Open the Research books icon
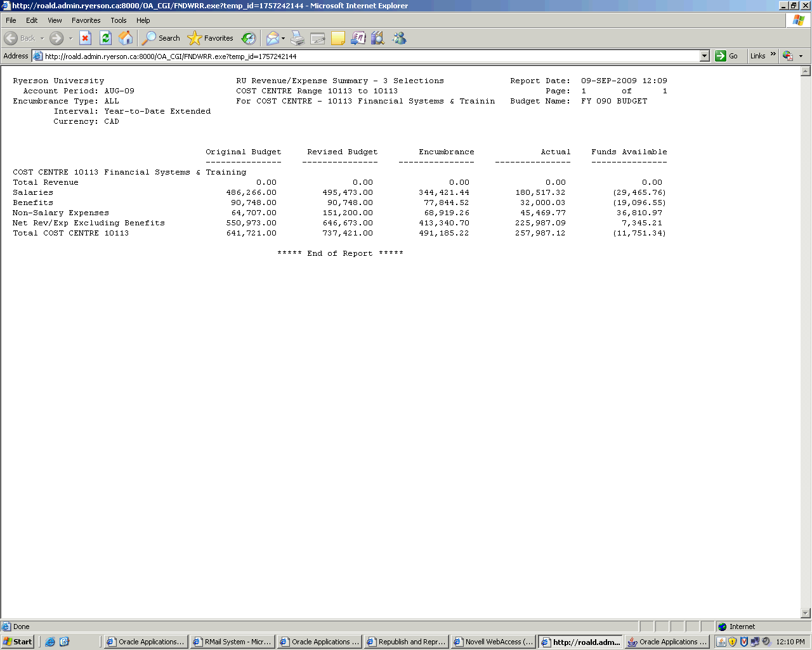Screen dimensions: 812x650 [378, 38]
